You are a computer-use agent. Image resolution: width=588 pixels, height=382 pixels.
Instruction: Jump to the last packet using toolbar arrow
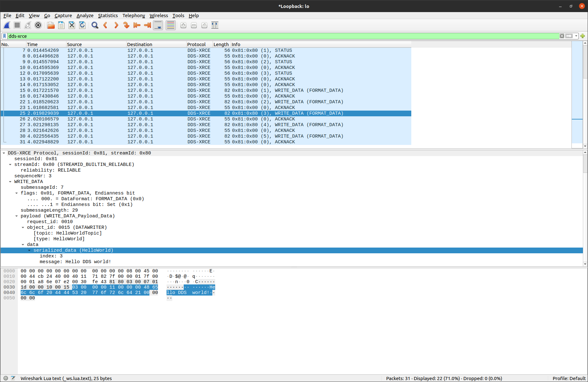point(147,25)
